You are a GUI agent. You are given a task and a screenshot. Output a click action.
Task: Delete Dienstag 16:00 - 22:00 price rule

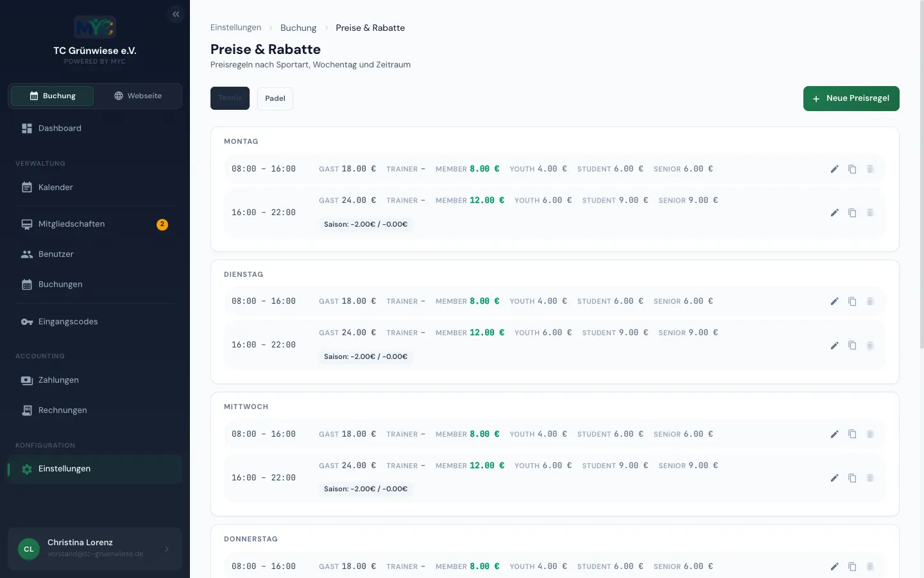point(870,346)
